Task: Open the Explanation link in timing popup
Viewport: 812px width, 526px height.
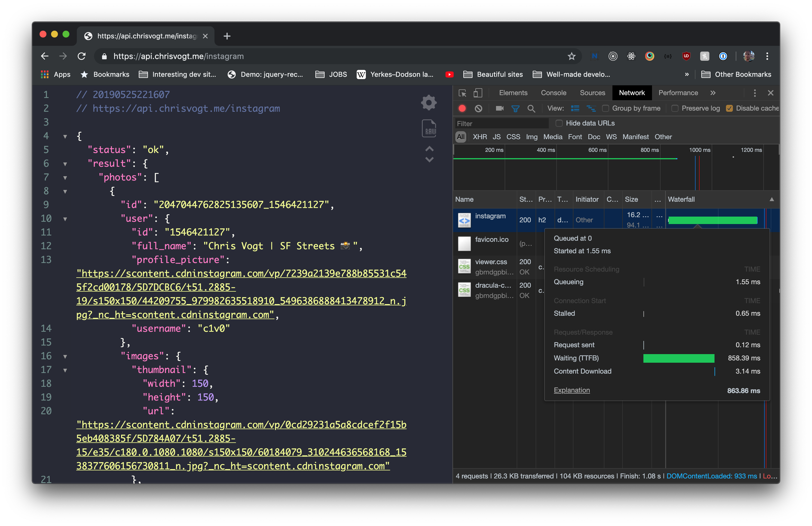Action: click(571, 390)
